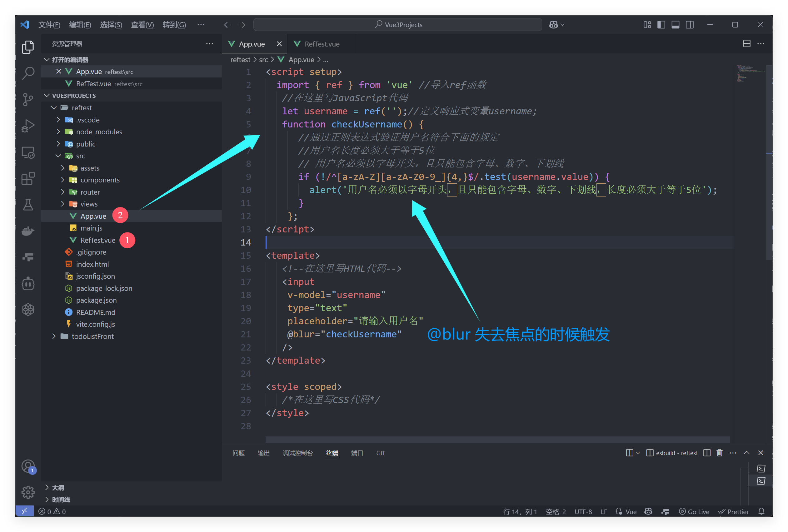
Task: Open notifications bell in status bar
Action: click(x=761, y=511)
